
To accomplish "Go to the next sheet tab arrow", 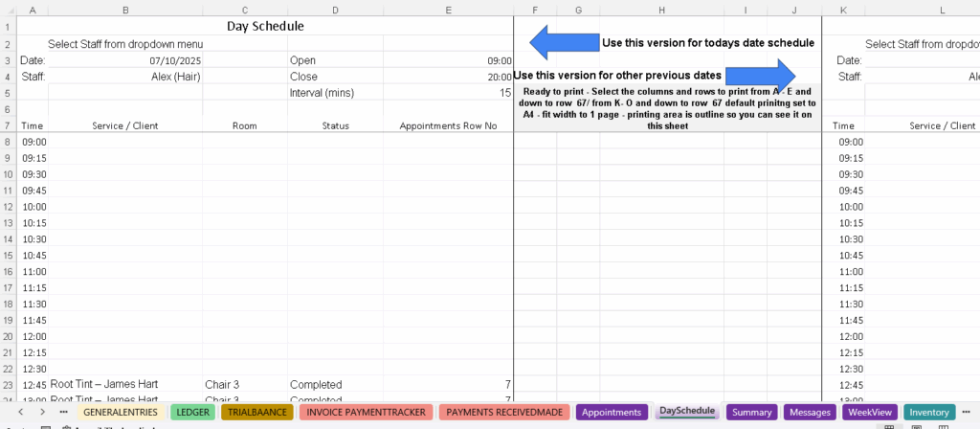I will click(x=42, y=412).
